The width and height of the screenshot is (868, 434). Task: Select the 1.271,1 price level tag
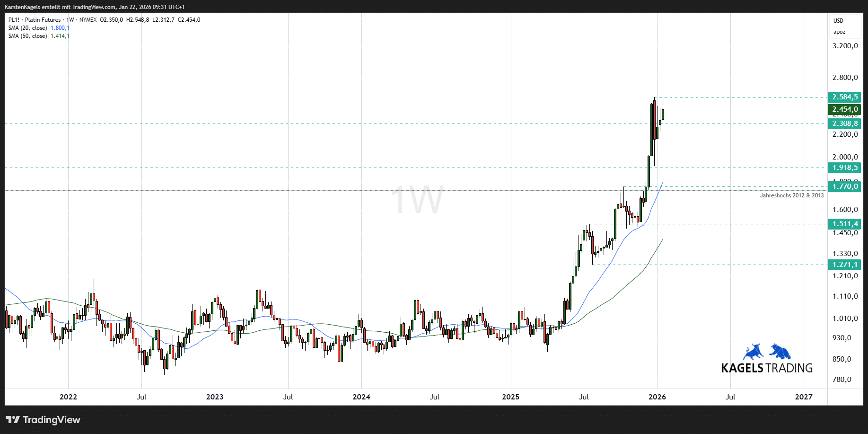[844, 265]
